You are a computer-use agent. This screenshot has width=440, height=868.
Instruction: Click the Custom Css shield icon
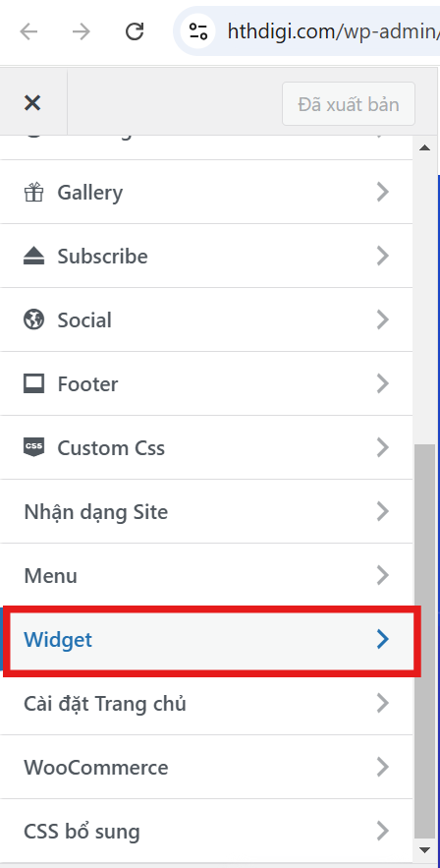(x=33, y=447)
